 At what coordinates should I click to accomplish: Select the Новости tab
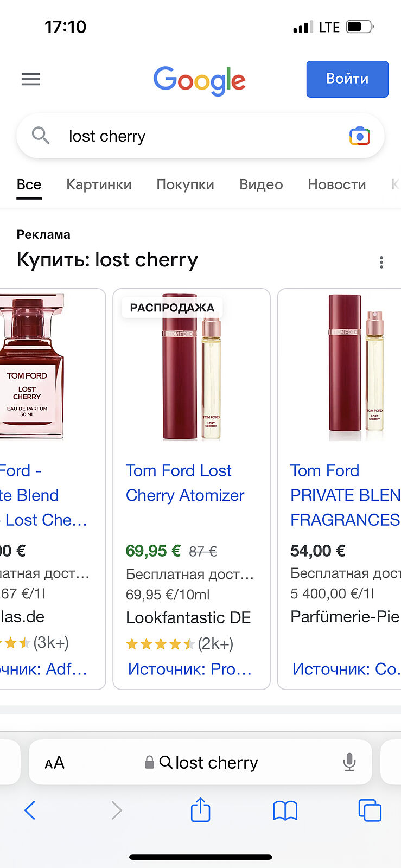336,184
